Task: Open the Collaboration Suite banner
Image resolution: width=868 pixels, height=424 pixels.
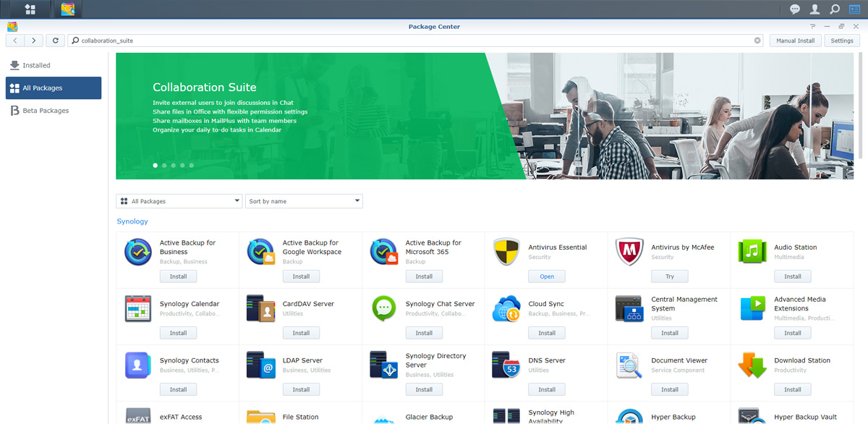Action: tap(485, 116)
